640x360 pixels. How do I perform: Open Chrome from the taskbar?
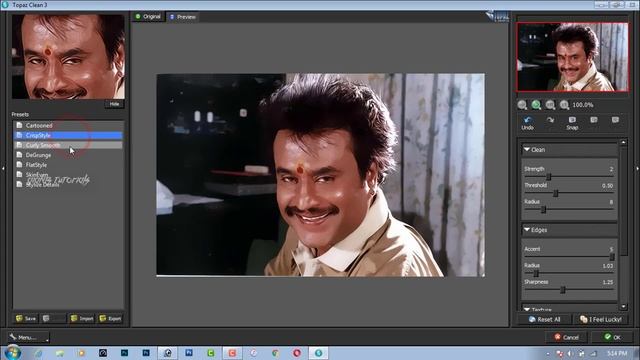pos(275,353)
